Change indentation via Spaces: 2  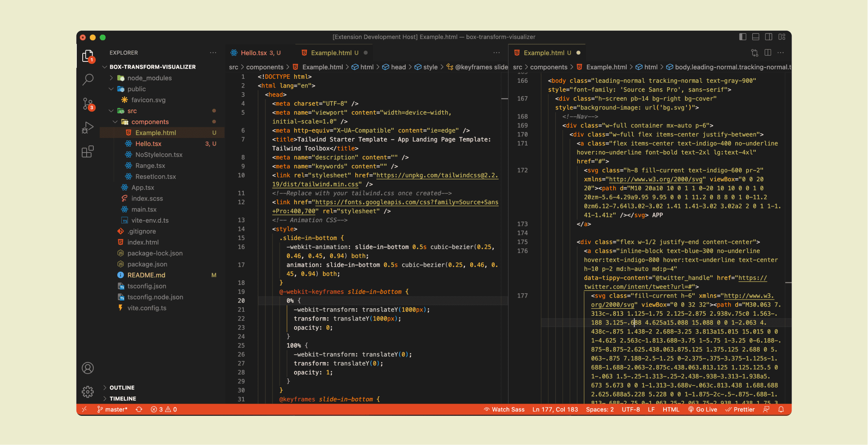click(x=600, y=410)
